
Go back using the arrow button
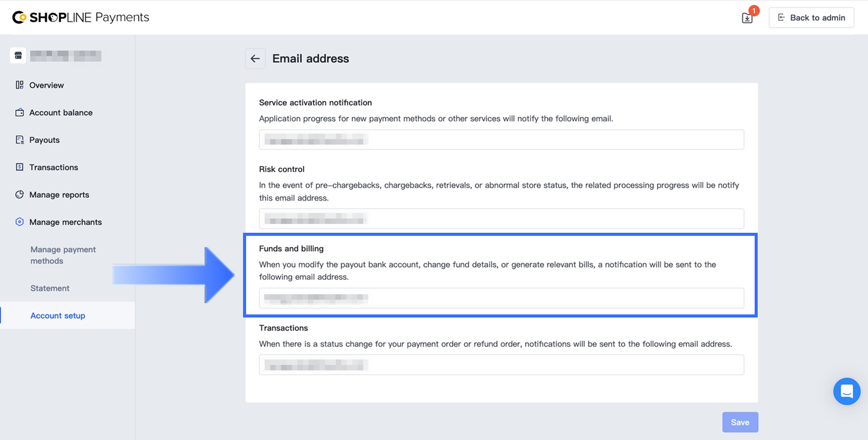(x=255, y=59)
